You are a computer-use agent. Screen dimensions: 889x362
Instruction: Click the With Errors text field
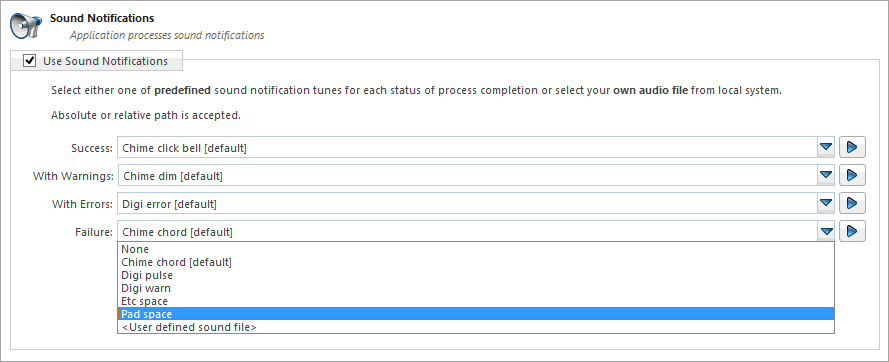(467, 203)
